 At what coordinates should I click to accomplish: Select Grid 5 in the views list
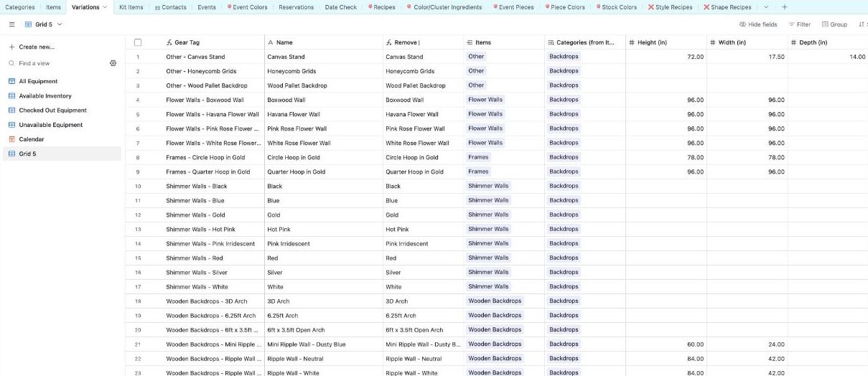[62, 154]
